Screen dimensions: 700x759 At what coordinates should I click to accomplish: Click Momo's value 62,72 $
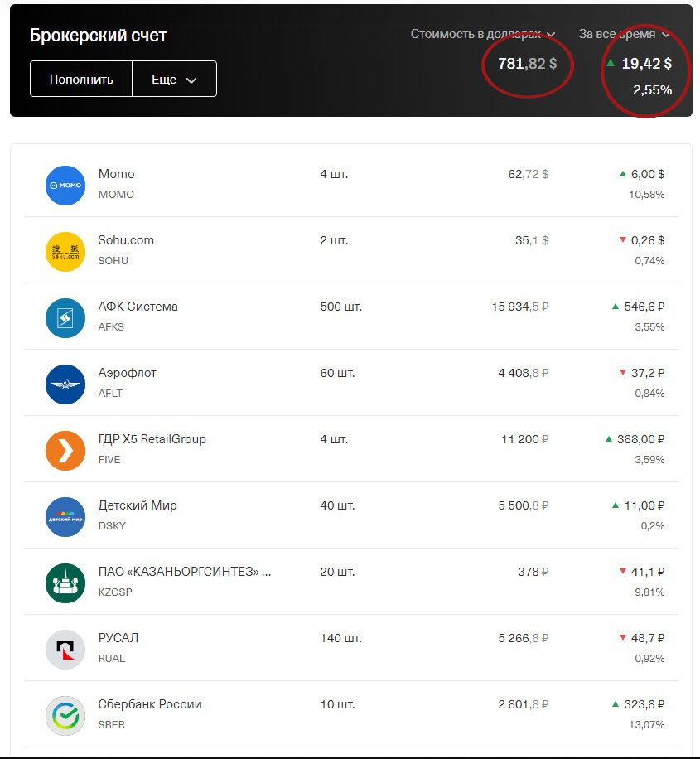[x=529, y=174]
